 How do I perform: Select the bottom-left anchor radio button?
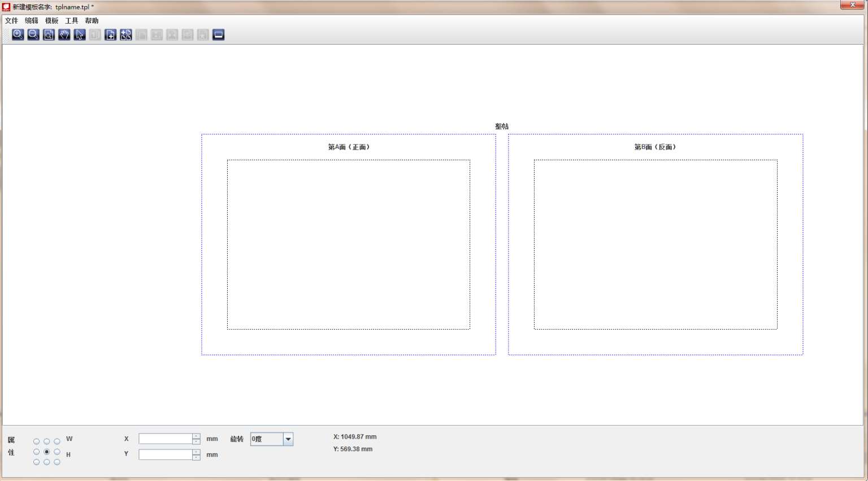tap(37, 462)
